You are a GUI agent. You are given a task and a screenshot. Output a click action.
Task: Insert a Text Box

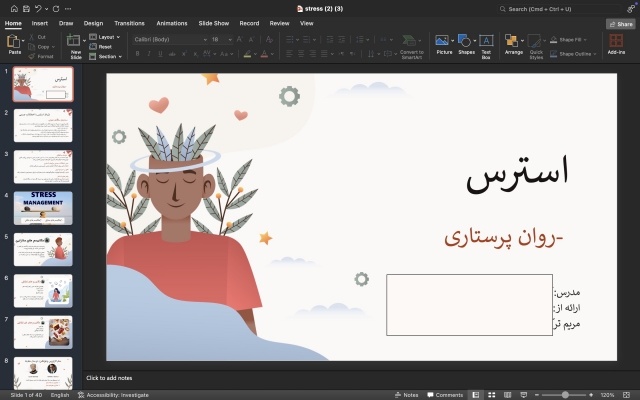click(486, 47)
